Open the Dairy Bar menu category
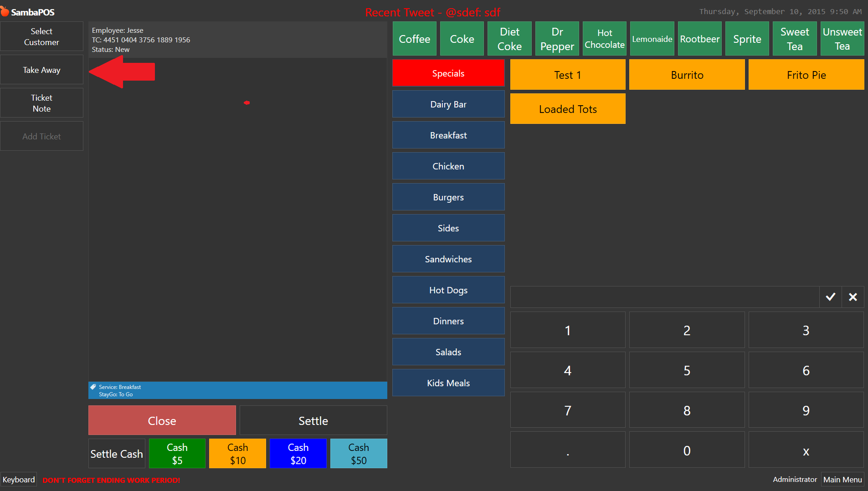The height and width of the screenshot is (491, 868). click(448, 104)
